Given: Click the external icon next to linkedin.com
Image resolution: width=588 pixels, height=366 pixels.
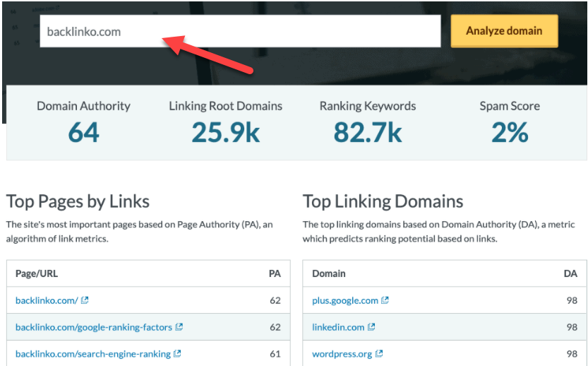Looking at the screenshot, I should [x=371, y=327].
